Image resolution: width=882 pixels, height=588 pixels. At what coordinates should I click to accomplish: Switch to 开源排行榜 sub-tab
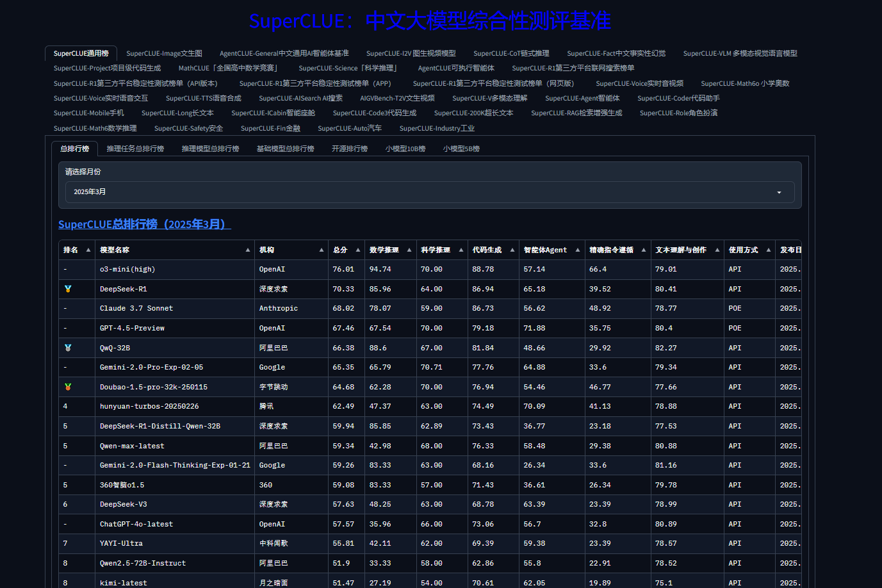(350, 149)
